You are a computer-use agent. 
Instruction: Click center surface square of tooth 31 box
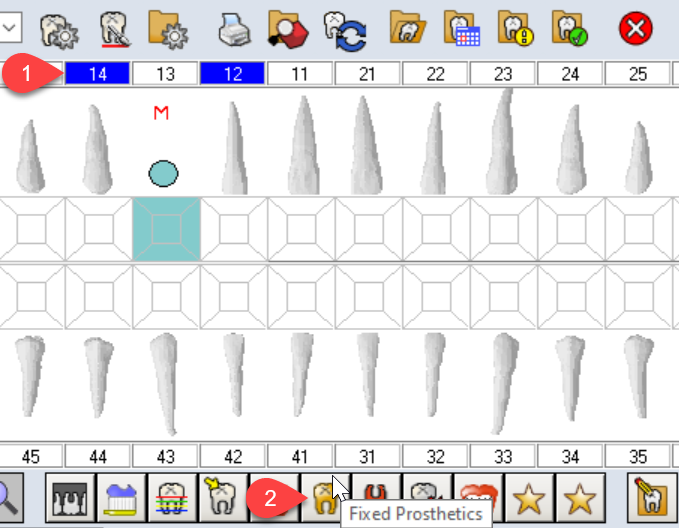point(369,297)
